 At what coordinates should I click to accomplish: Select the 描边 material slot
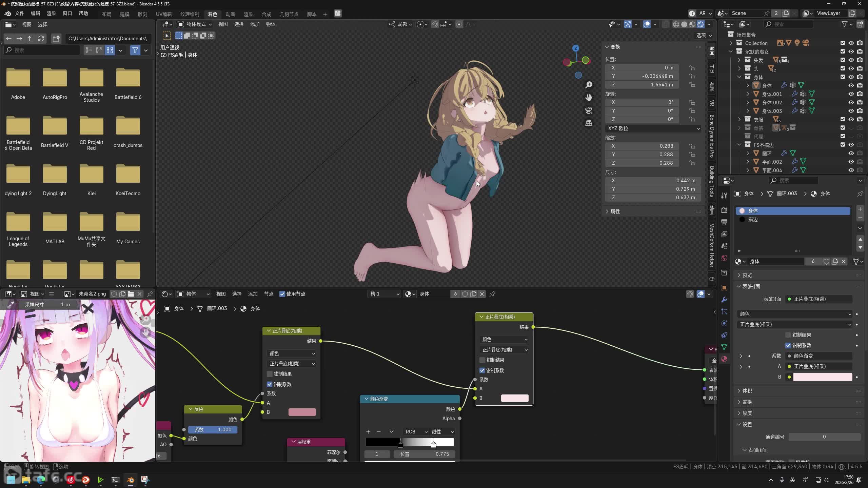[x=753, y=219]
